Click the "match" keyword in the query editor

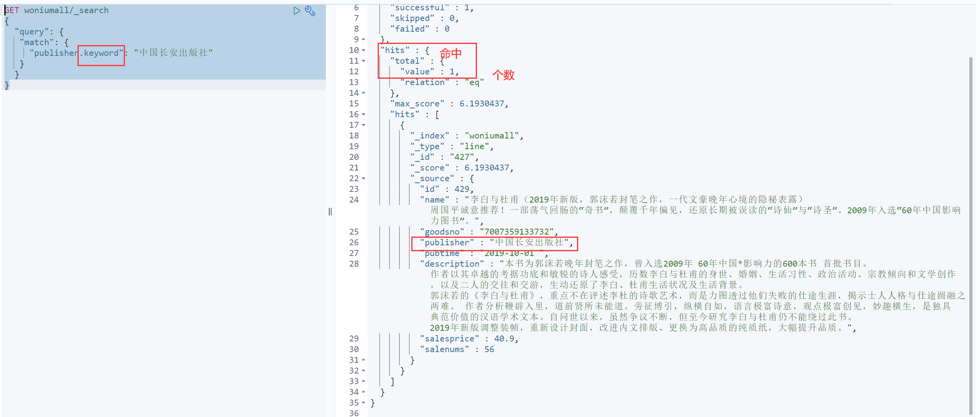36,42
